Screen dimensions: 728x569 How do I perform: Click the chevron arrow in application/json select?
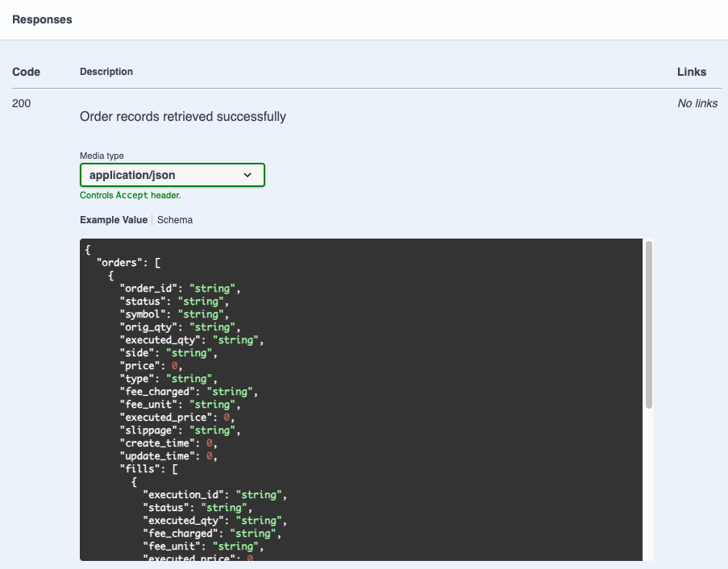coord(248,175)
